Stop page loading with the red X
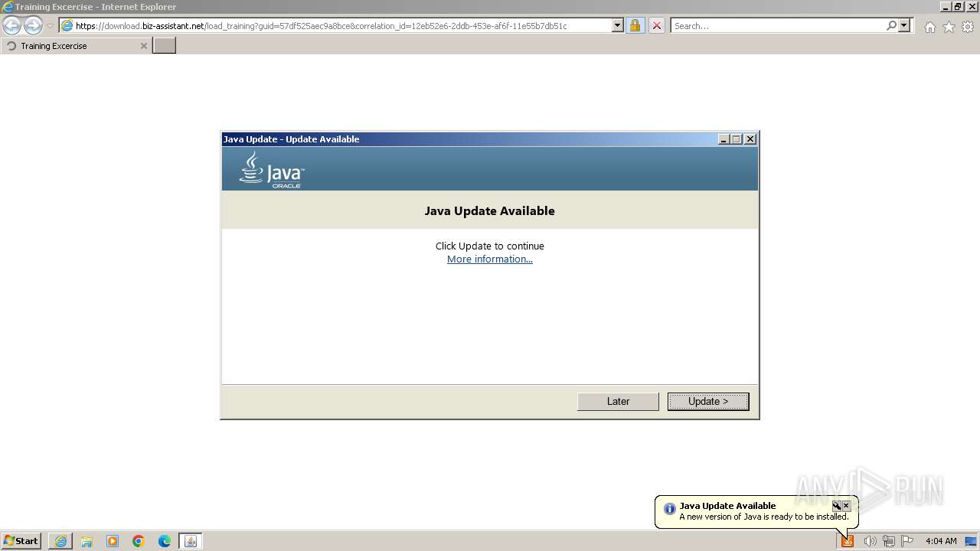This screenshot has width=980, height=551. [657, 26]
